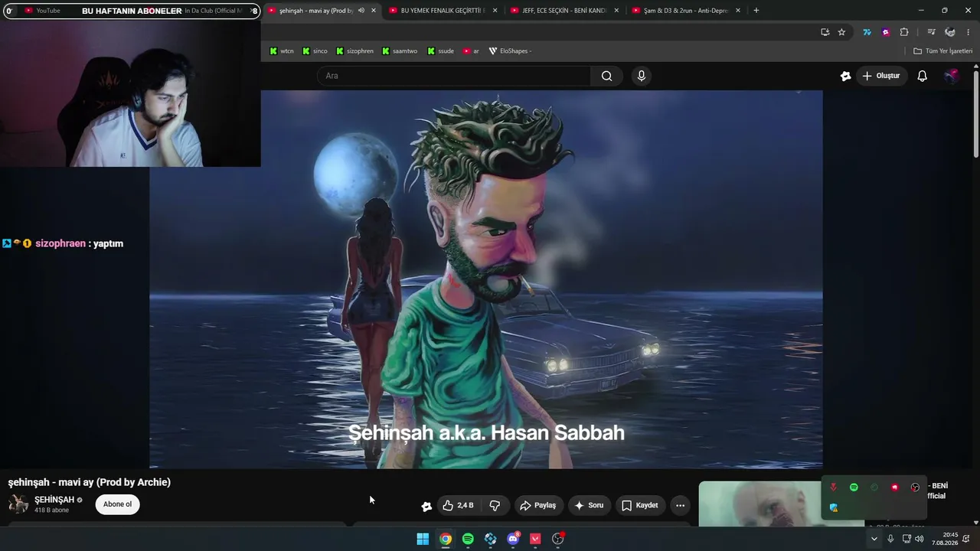The width and height of the screenshot is (980, 551).
Task: Subscribe with the Abone ol button
Action: point(117,504)
